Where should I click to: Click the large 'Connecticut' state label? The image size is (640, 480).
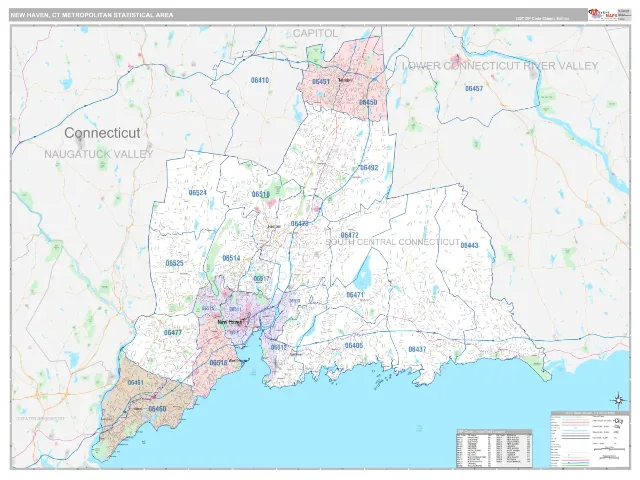point(102,133)
